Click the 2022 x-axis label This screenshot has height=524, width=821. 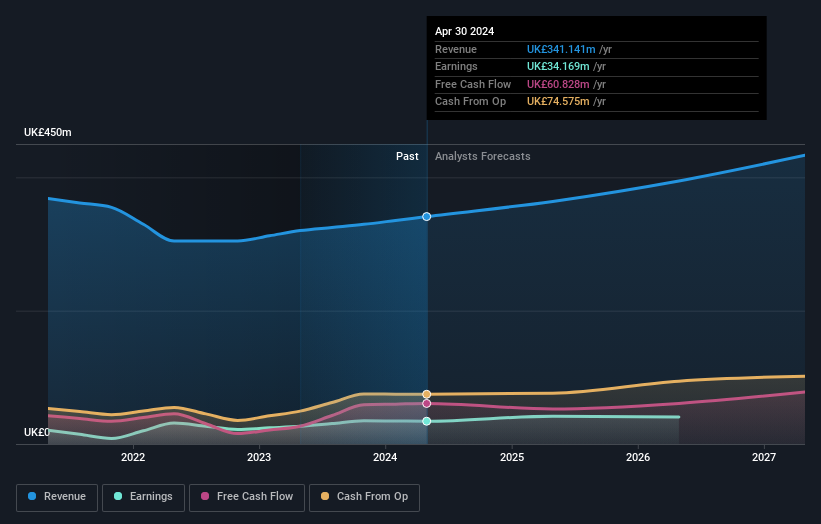tap(133, 457)
